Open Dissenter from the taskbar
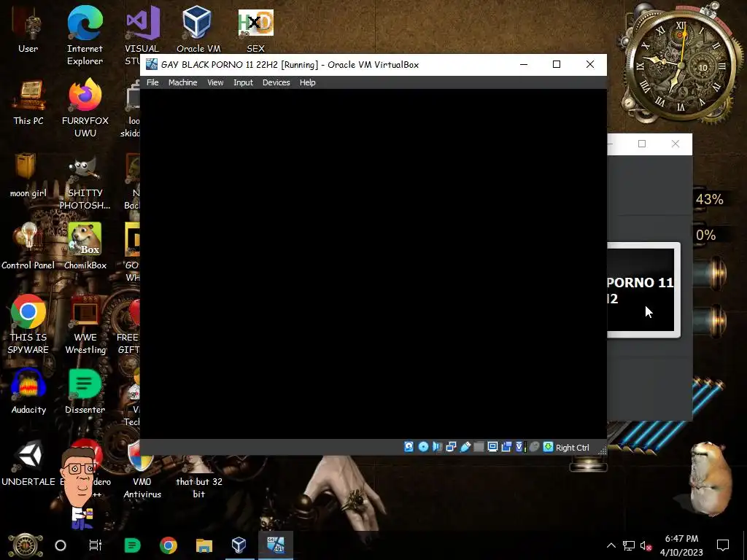The width and height of the screenshot is (747, 560). pyautogui.click(x=132, y=545)
